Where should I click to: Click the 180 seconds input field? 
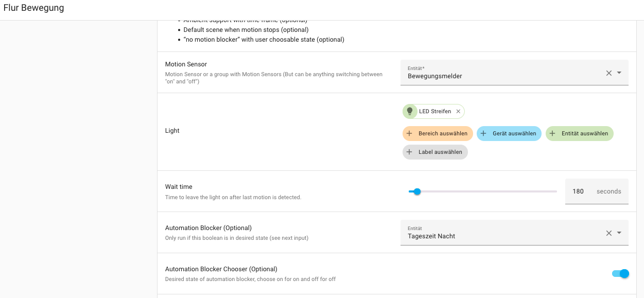pos(579,191)
